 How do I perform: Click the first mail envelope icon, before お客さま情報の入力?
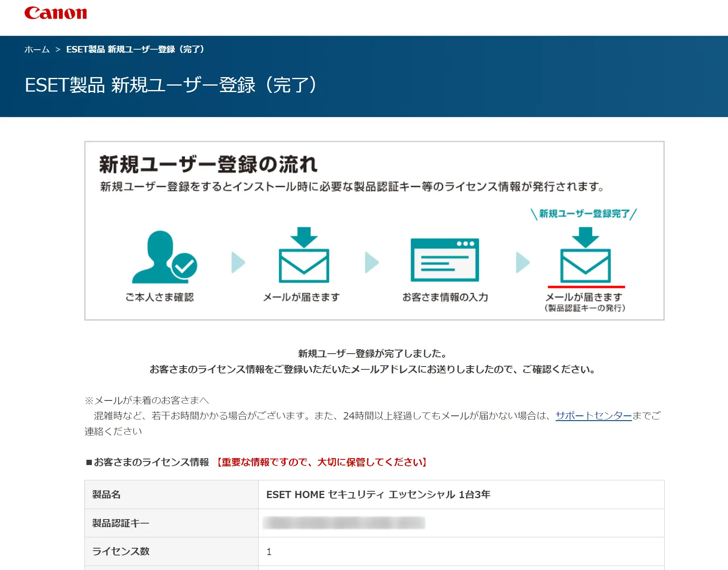(304, 255)
